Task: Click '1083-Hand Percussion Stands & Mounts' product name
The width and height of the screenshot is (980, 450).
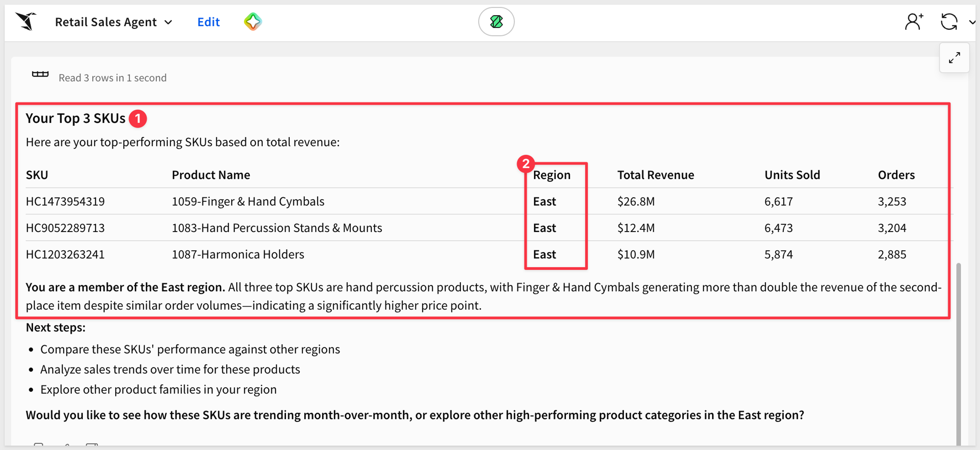Action: point(277,228)
